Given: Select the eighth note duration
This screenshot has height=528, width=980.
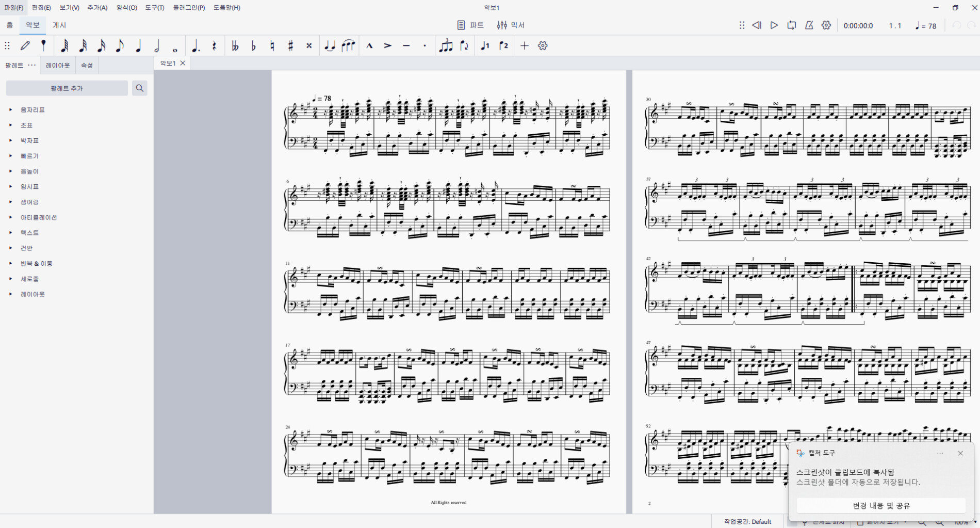Looking at the screenshot, I should [120, 46].
